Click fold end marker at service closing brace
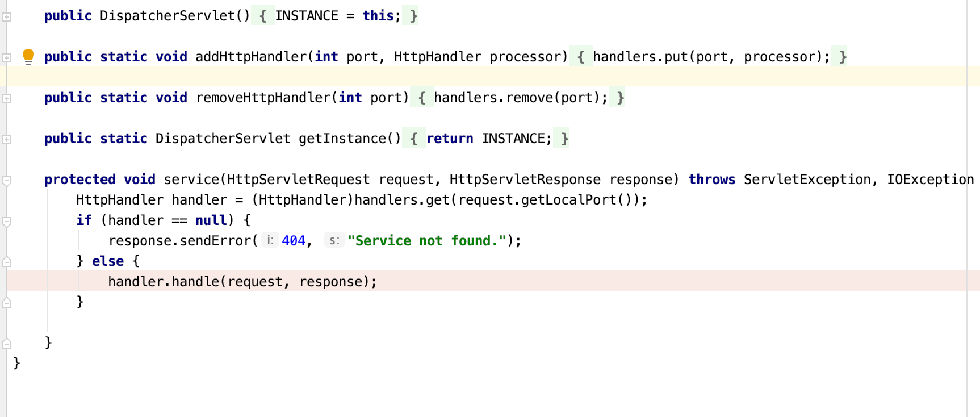 (7, 344)
